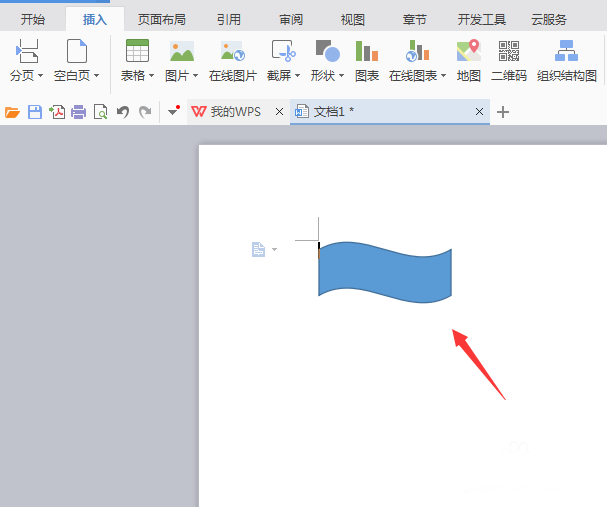Open the print preview icon
This screenshot has height=507, width=607.
pos(101,112)
